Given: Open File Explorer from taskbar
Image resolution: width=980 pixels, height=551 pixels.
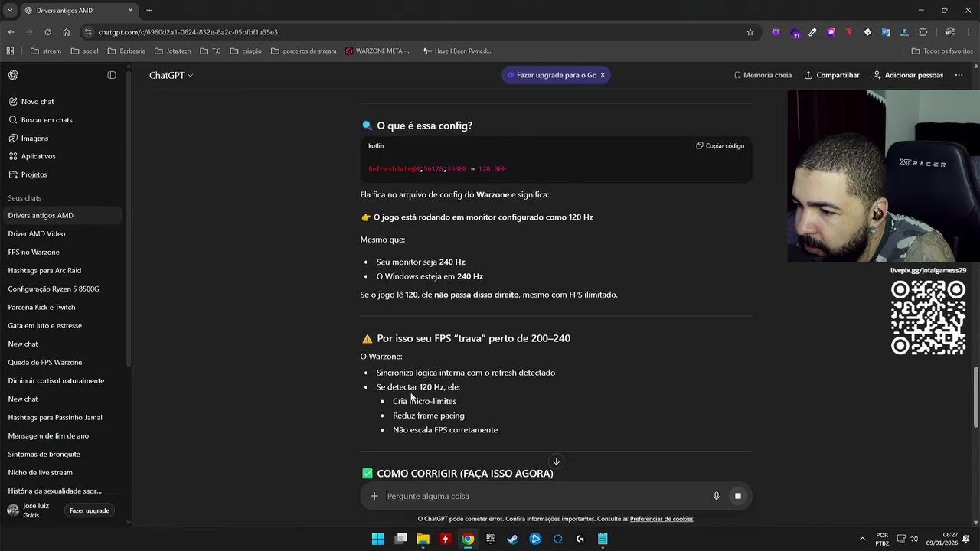Looking at the screenshot, I should (423, 539).
